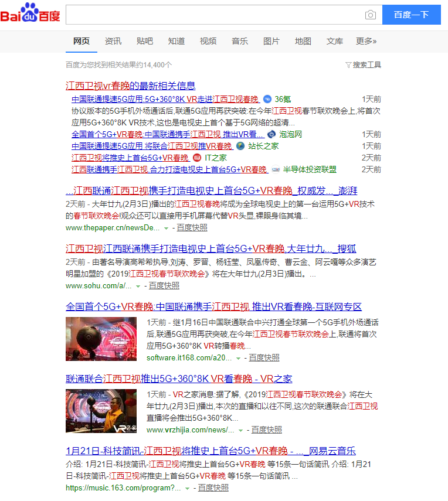448x501 pixels.
Task: Click the 站长之家 source icon
Action: pyautogui.click(x=240, y=146)
